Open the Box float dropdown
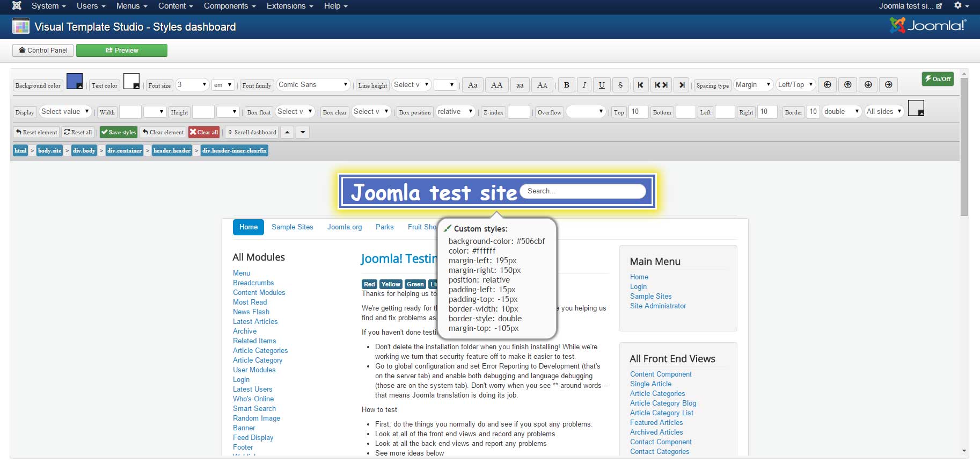The height and width of the screenshot is (469, 980). pyautogui.click(x=295, y=112)
